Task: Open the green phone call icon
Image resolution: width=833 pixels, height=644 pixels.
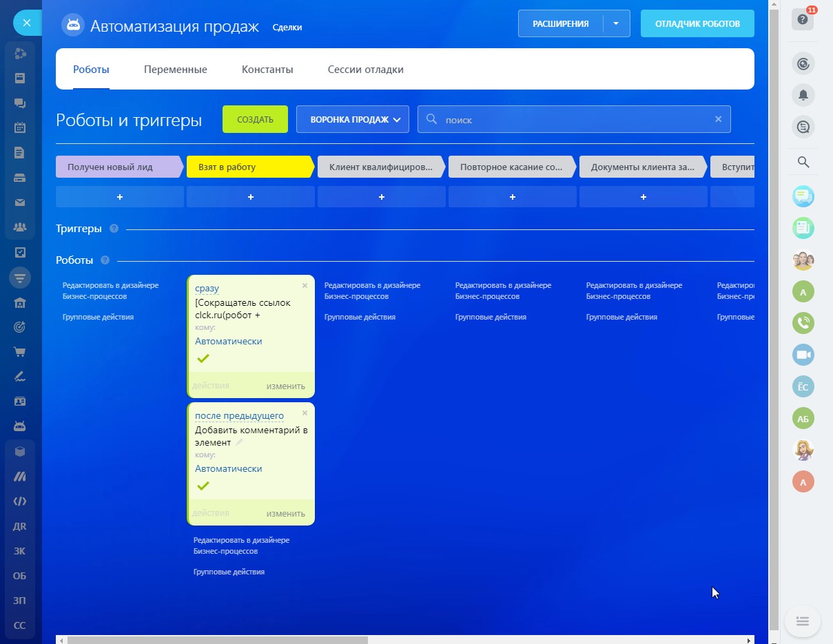Action: [803, 323]
